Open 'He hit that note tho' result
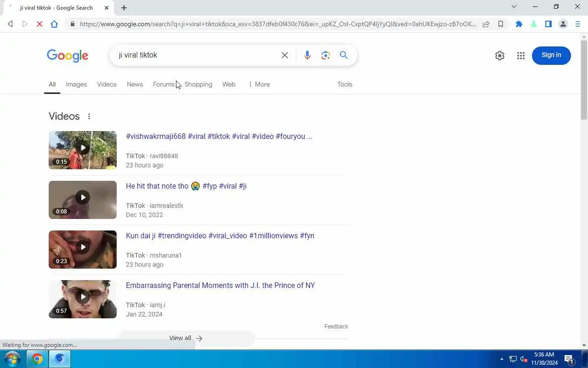 186,186
